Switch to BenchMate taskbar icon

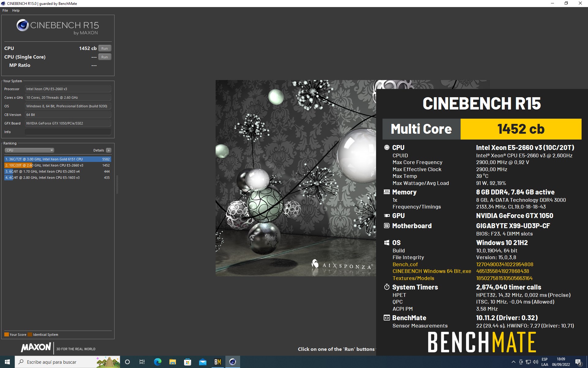218,362
